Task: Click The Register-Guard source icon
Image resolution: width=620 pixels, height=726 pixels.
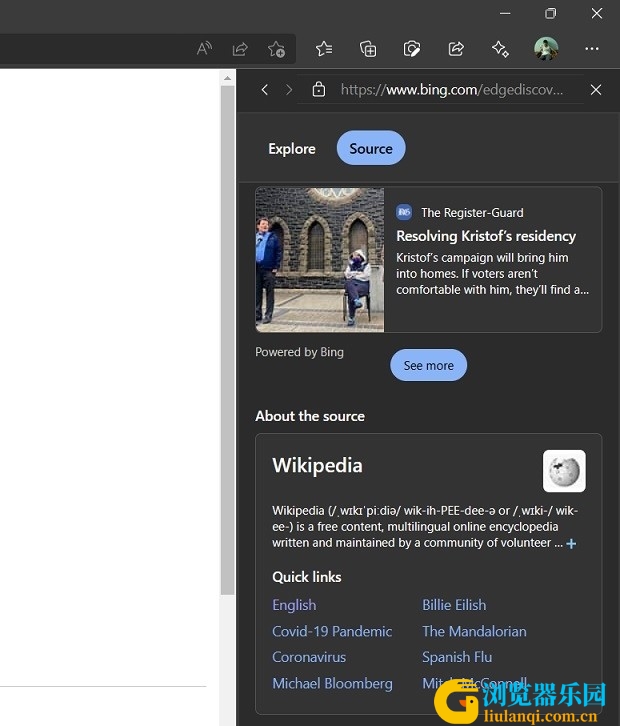Action: click(404, 213)
